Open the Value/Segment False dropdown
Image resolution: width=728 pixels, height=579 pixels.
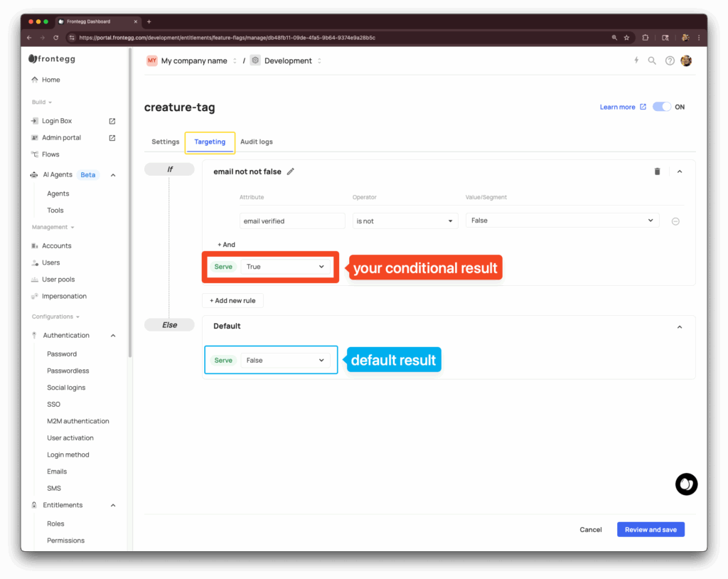pyautogui.click(x=562, y=221)
